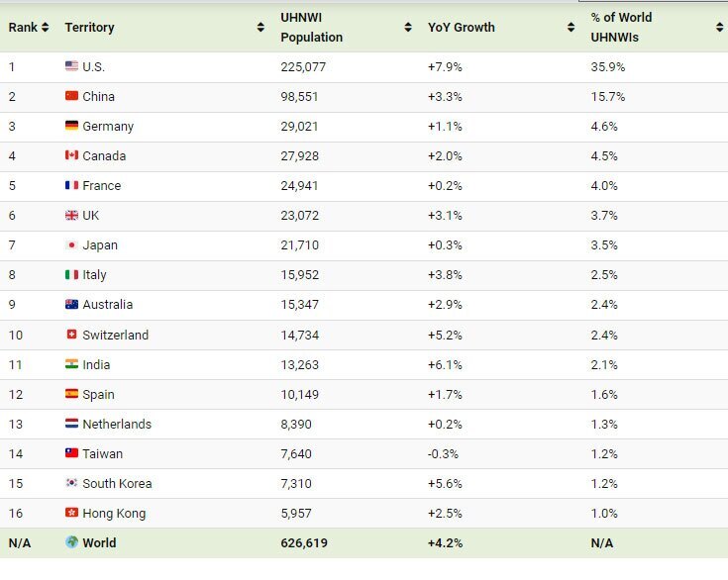Click the U.S. flag icon

click(71, 66)
